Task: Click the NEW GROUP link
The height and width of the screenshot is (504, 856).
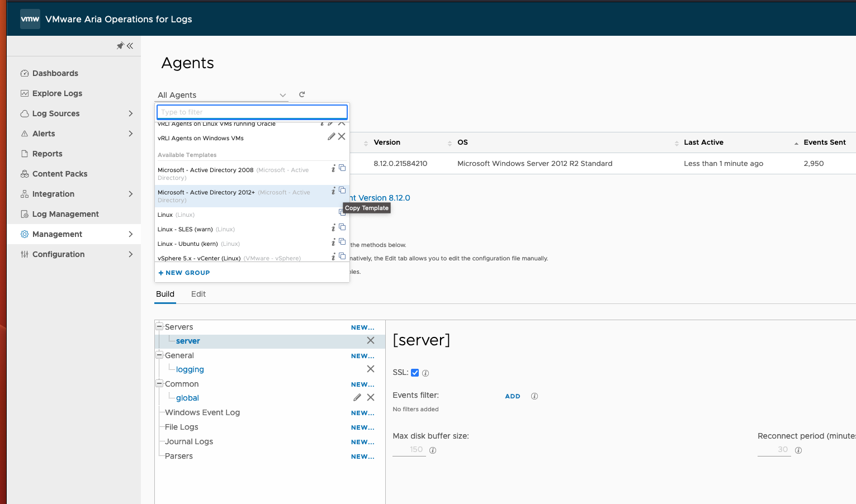Action: [184, 273]
